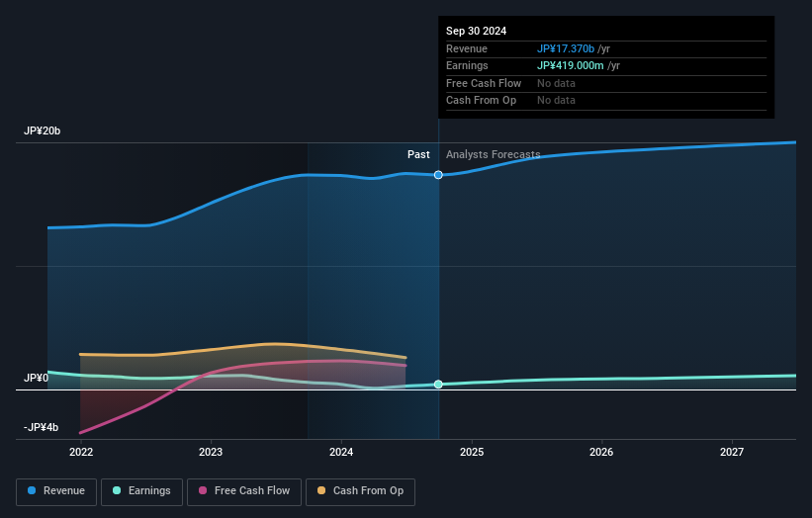Click the Free Cash Flow tooltip row label

pos(484,83)
